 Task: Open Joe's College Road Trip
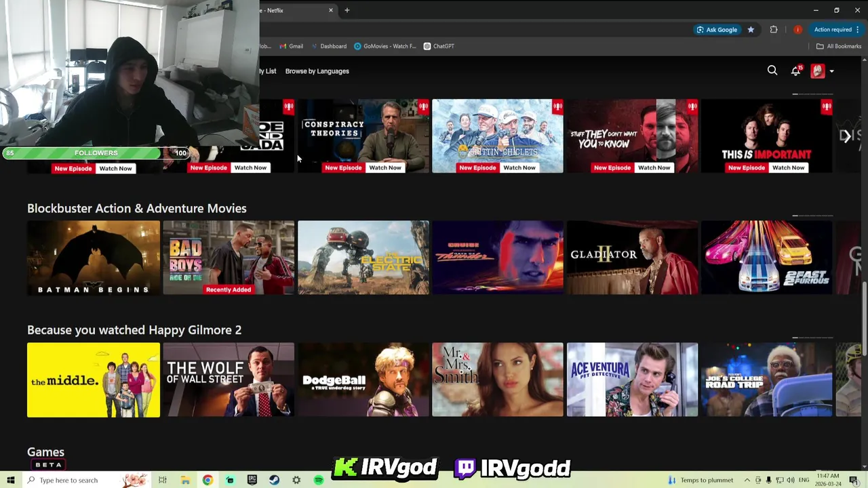coord(766,380)
